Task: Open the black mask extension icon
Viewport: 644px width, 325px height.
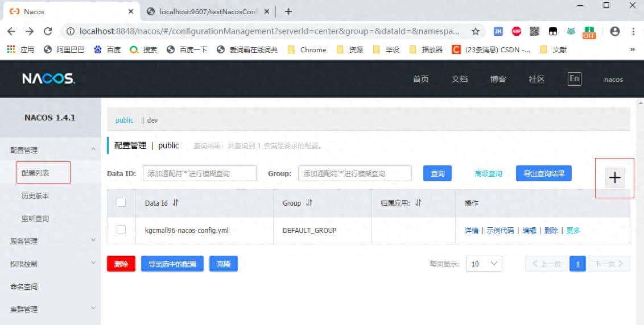Action: click(553, 31)
